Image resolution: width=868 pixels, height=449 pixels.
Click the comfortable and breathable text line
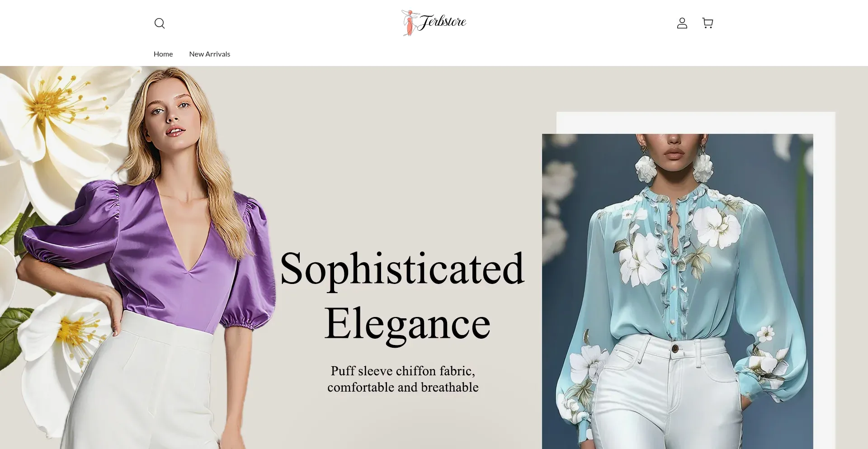tap(403, 387)
